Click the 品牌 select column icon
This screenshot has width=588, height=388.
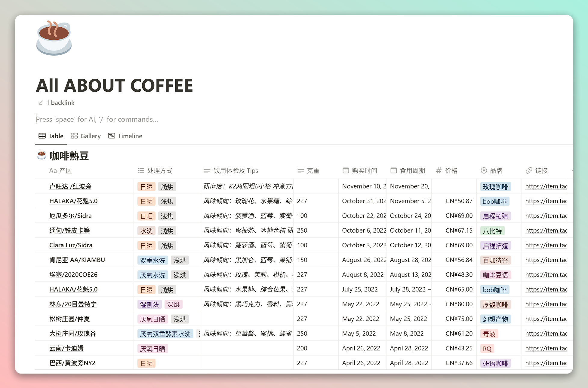(484, 171)
